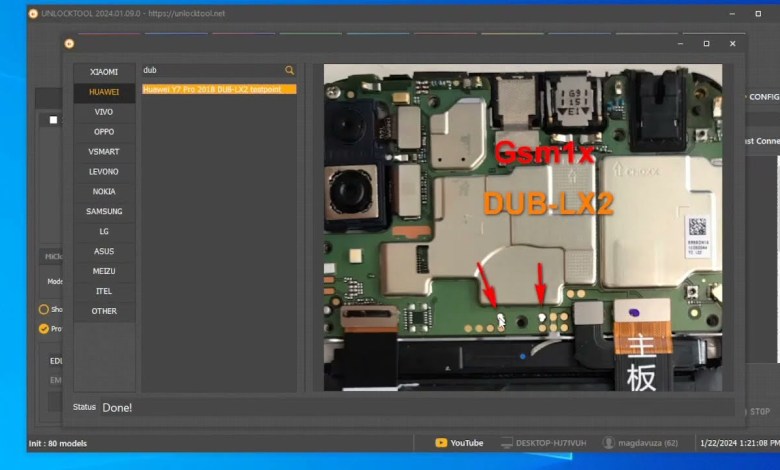Maximize the testpoint dialog window
Image resolution: width=780 pixels, height=470 pixels.
pos(706,44)
